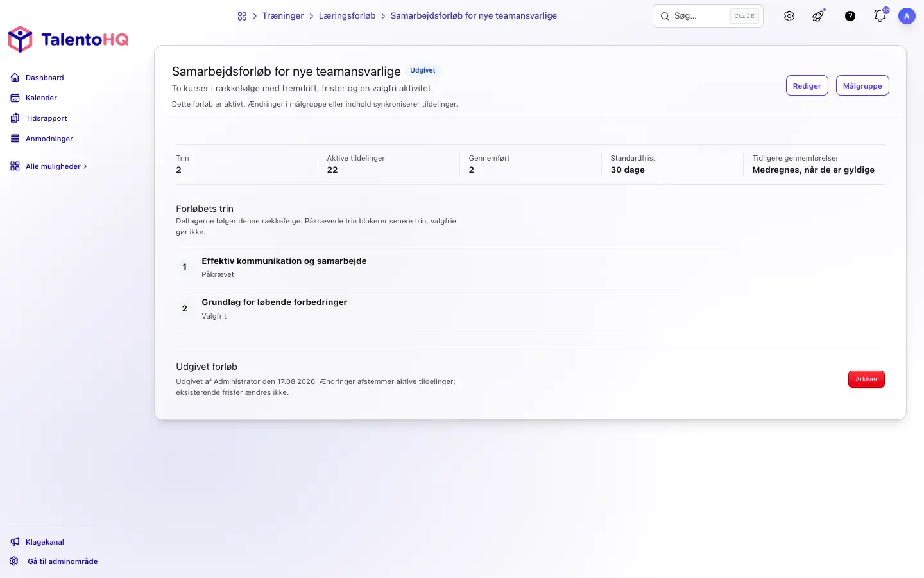Viewport: 924px width, 578px height.
Task: Click the Målgruppe button
Action: pos(862,86)
